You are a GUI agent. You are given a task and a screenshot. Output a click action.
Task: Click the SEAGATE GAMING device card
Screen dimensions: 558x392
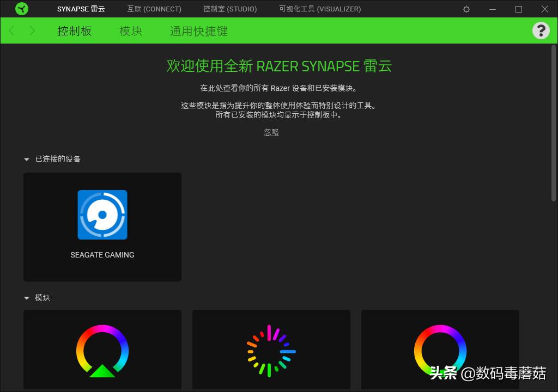102,227
